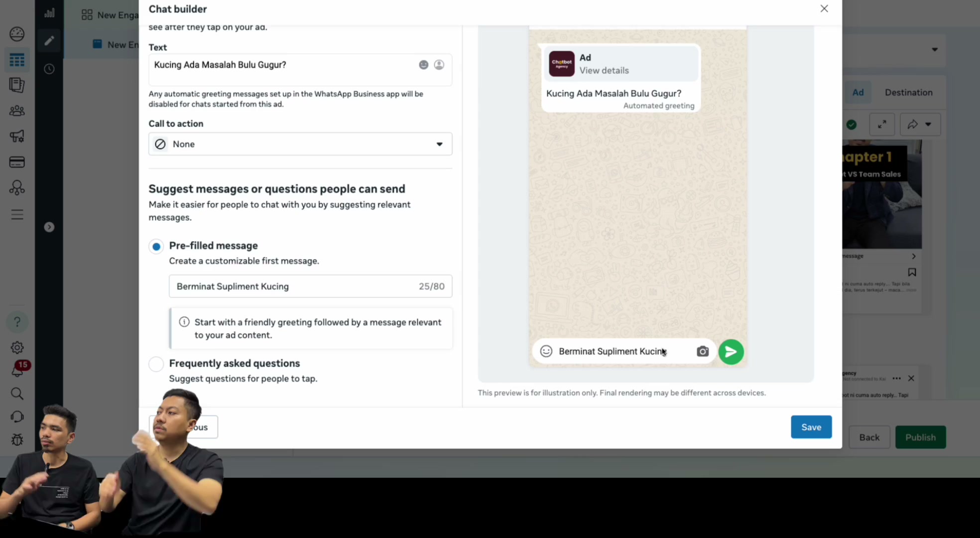
Task: Expand the collapsed sidebar arrow toggle
Action: tap(49, 227)
